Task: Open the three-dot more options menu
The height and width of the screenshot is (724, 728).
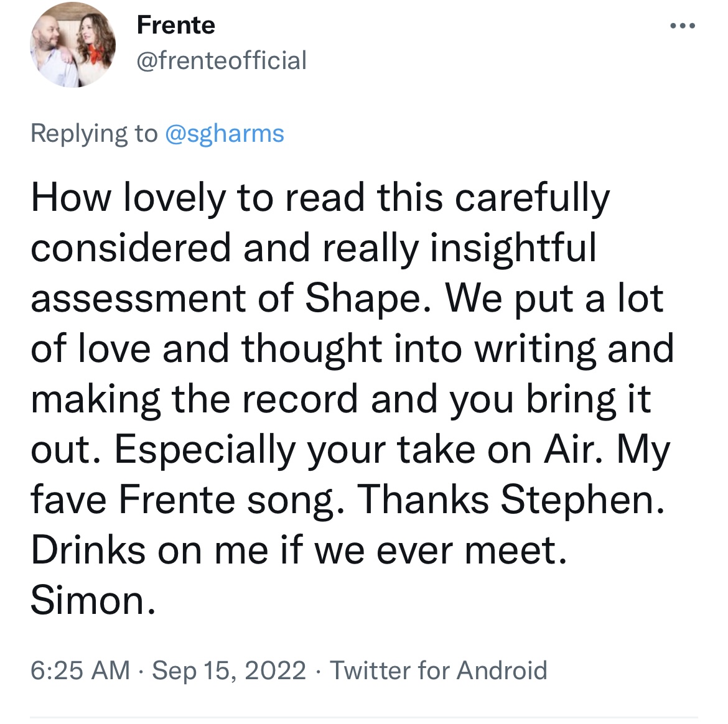Action: (682, 27)
